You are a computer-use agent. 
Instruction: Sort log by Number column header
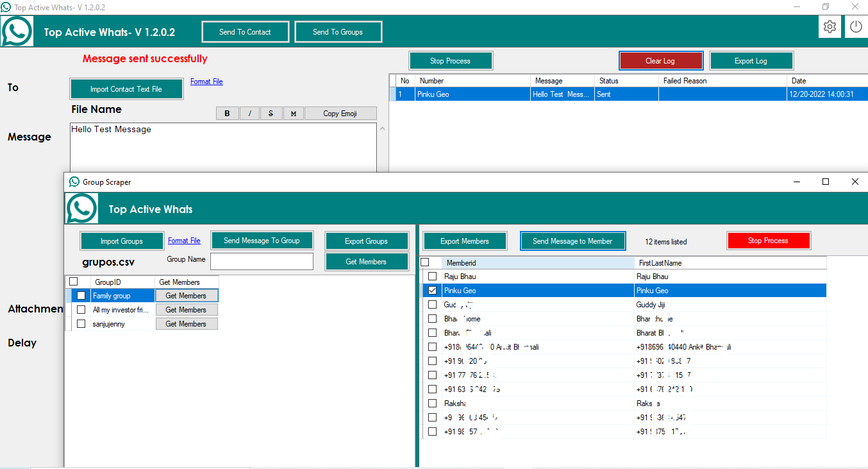[x=473, y=81]
